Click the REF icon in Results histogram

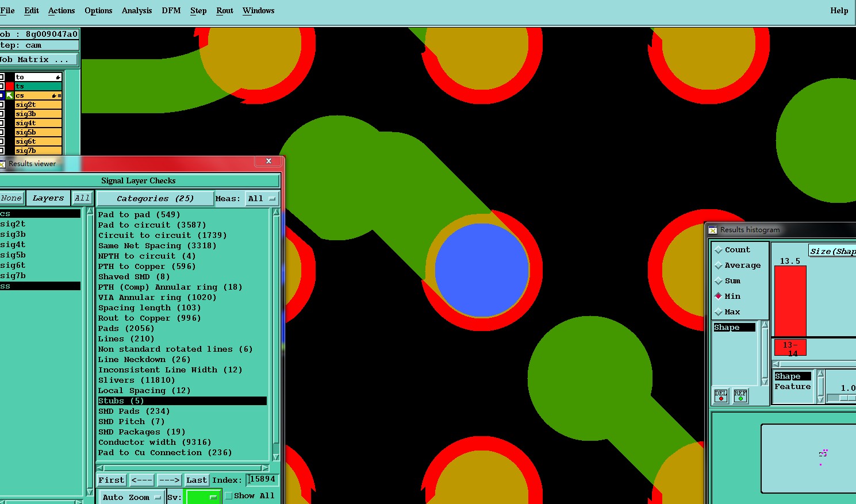pos(740,395)
